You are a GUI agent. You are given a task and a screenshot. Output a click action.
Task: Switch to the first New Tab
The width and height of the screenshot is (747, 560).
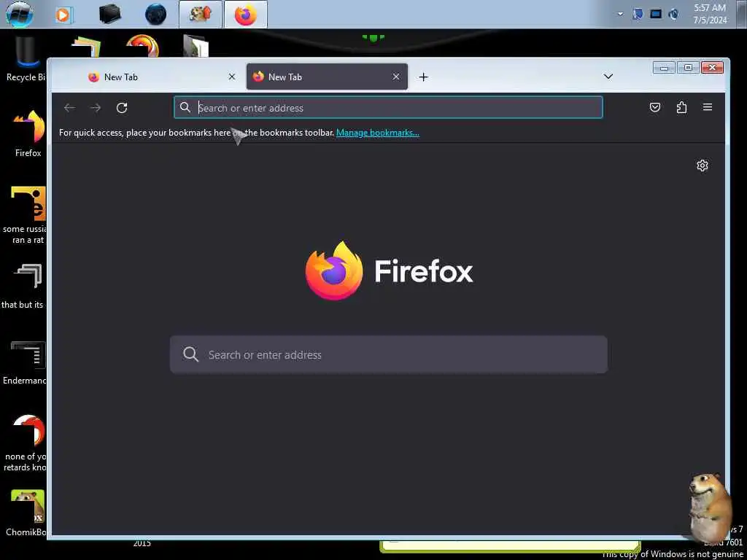(x=162, y=77)
